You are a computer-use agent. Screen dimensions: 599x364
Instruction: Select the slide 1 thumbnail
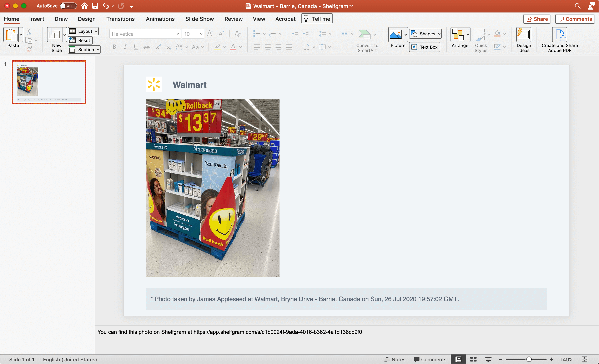click(x=49, y=82)
